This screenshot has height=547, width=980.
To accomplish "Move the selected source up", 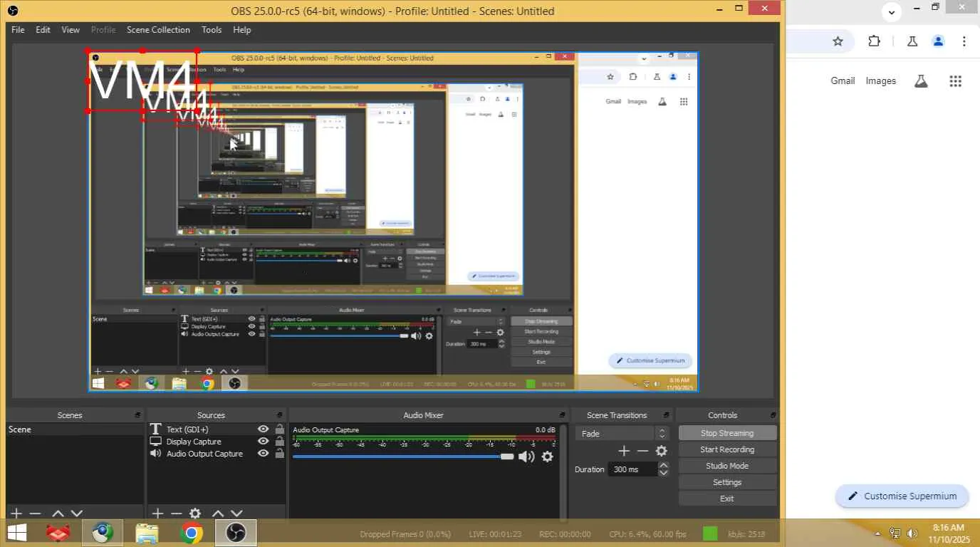I will pyautogui.click(x=218, y=514).
